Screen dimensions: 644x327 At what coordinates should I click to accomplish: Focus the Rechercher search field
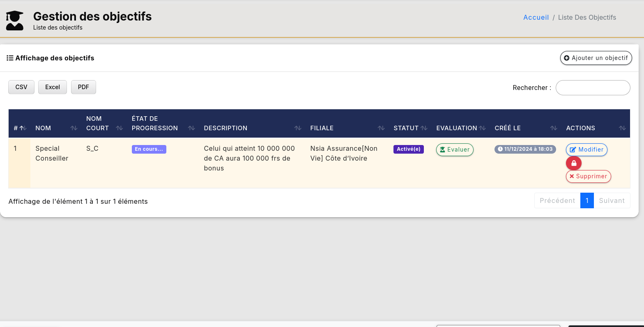point(593,88)
